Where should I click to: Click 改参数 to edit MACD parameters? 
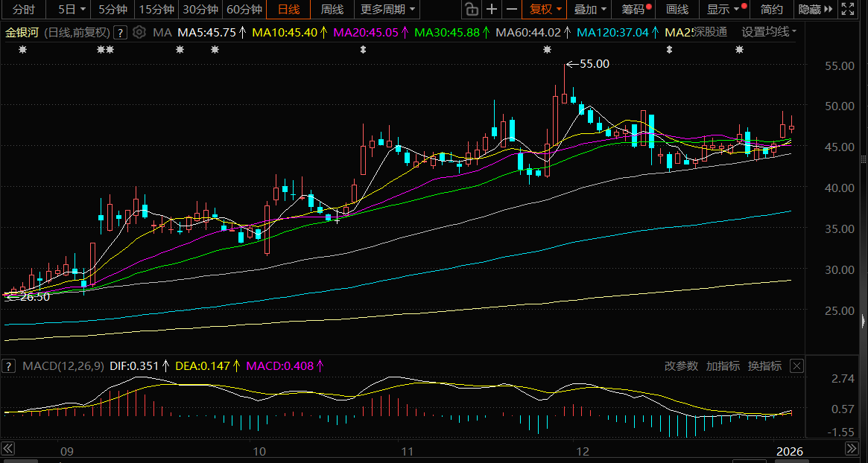click(x=682, y=365)
